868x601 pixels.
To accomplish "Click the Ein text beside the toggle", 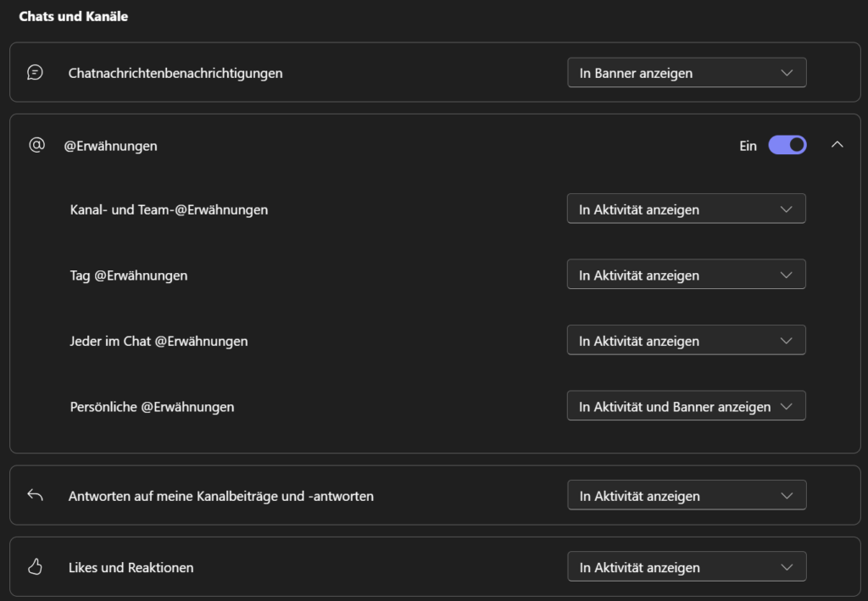I will 748,145.
